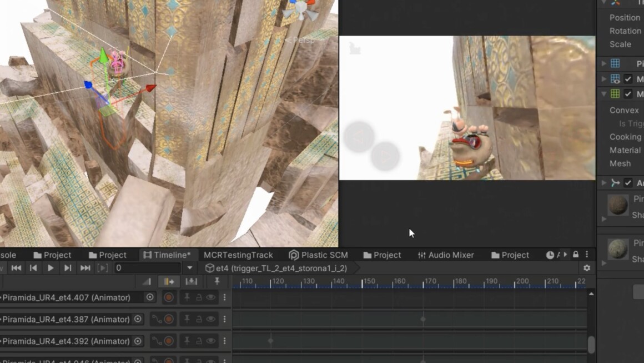Step to the next frame
Screen dimensions: 644x363
click(x=68, y=268)
